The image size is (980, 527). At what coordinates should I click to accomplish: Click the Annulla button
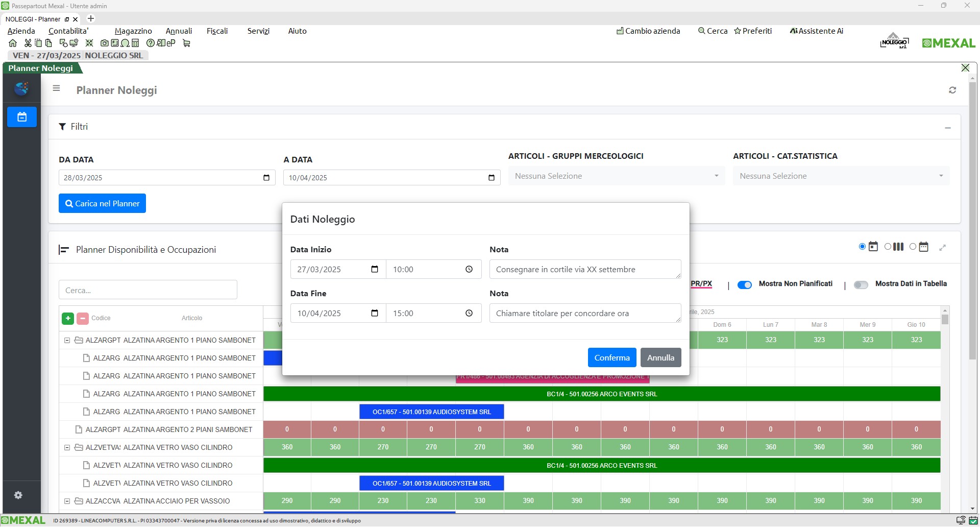pos(660,358)
